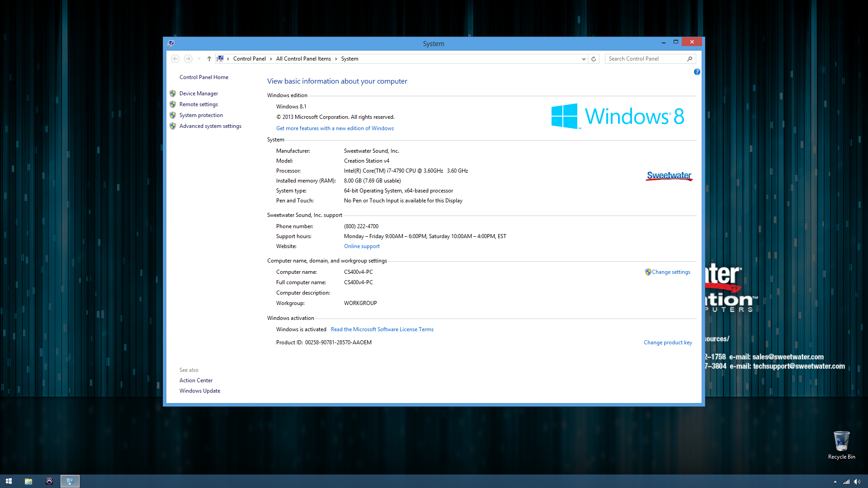
Task: Select the 8.00 GB installed memory text
Action: pos(353,181)
